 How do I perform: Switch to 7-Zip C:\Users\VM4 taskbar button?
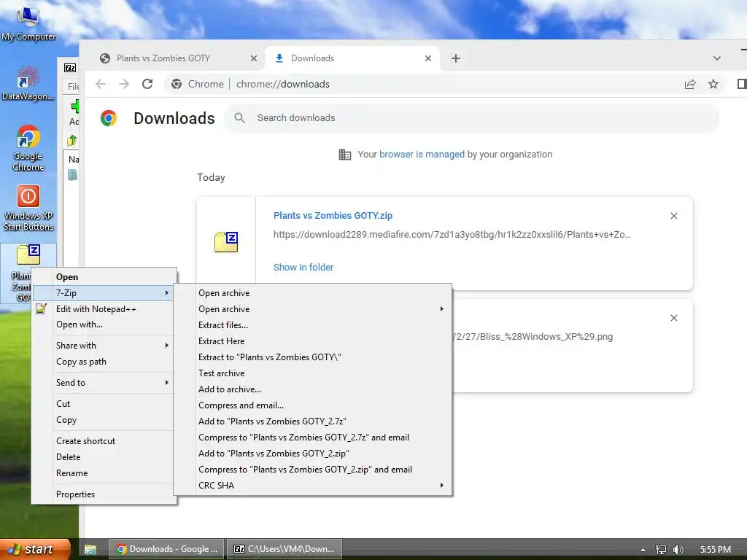(x=284, y=549)
